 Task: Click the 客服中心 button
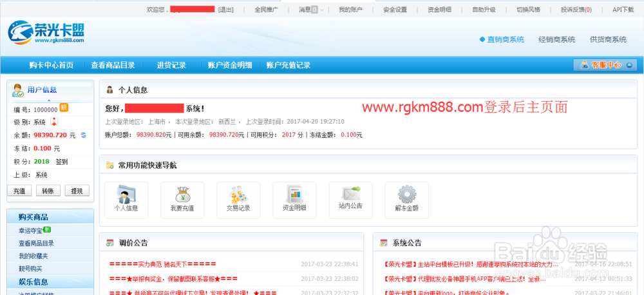(605, 65)
